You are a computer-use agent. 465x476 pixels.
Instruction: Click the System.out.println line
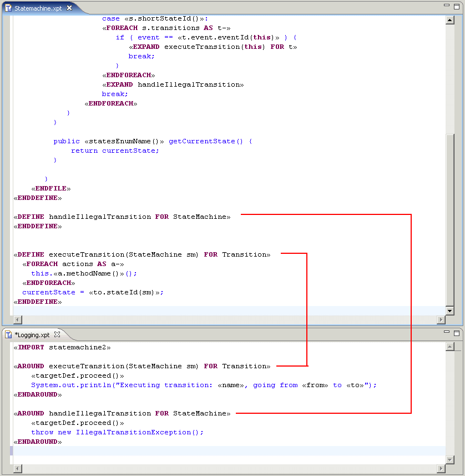pos(204,385)
